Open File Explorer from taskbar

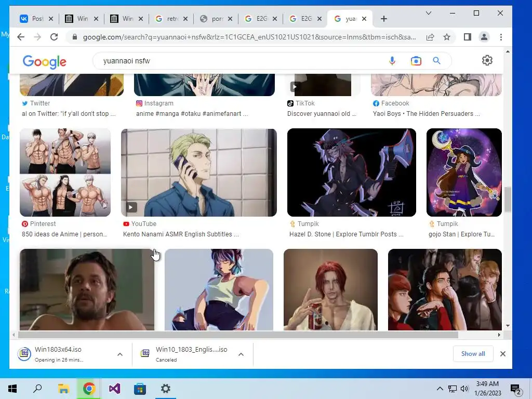pos(63,389)
